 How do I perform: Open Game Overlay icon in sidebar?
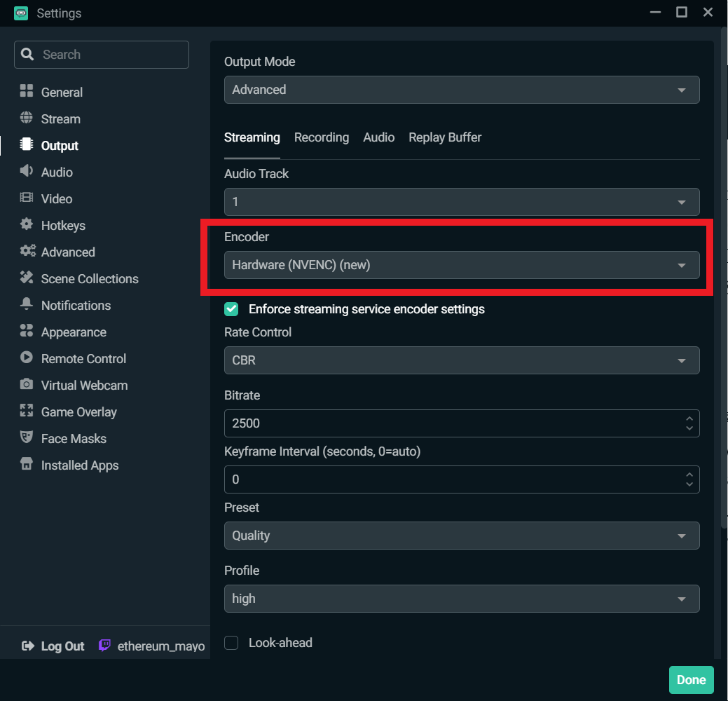click(27, 411)
